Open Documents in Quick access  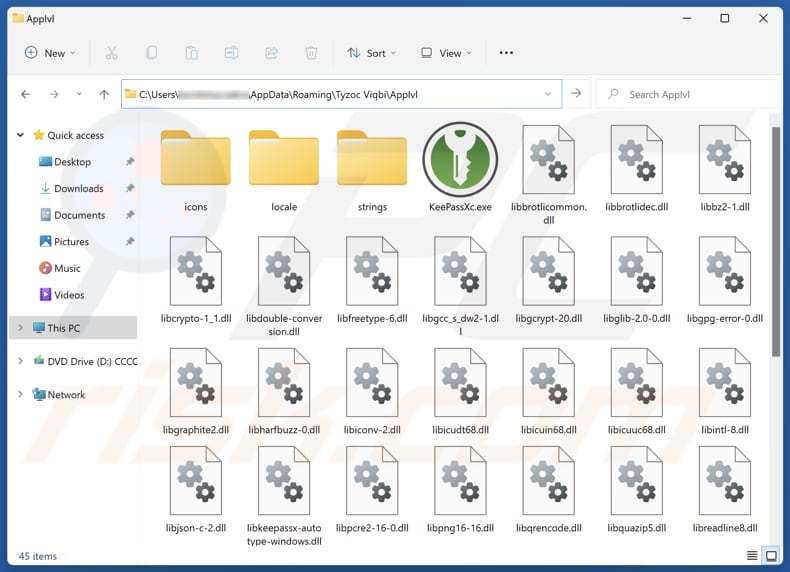point(80,215)
